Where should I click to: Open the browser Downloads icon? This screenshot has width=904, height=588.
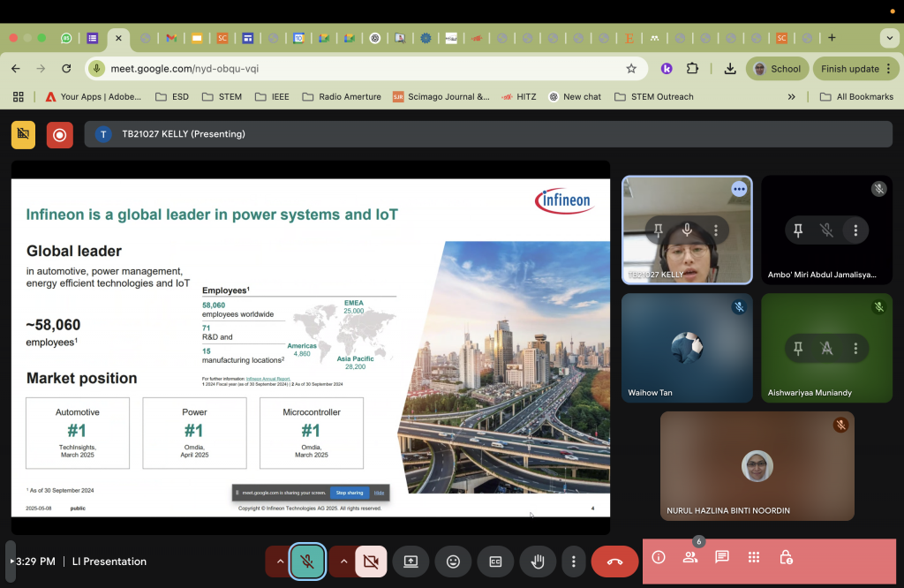point(730,69)
